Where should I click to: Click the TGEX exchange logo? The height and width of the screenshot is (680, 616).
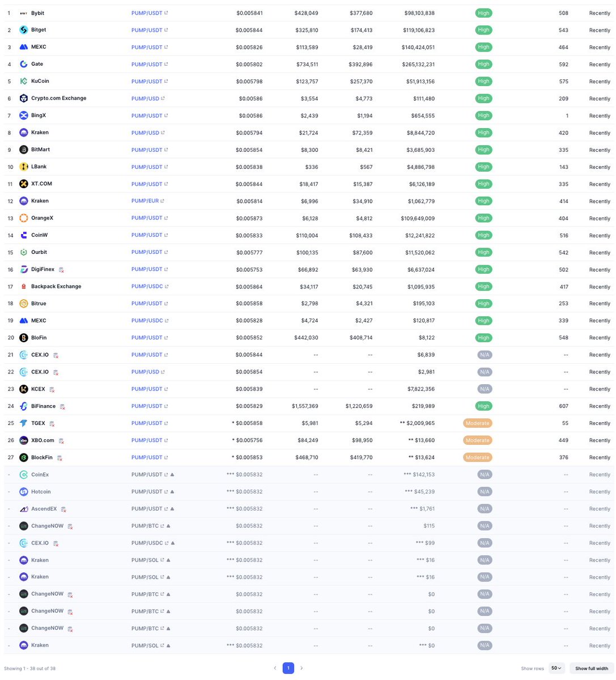point(24,423)
